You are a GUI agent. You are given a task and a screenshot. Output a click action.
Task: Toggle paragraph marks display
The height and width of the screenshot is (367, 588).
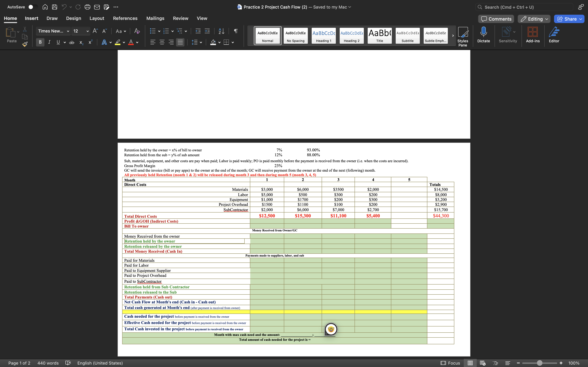point(236,31)
